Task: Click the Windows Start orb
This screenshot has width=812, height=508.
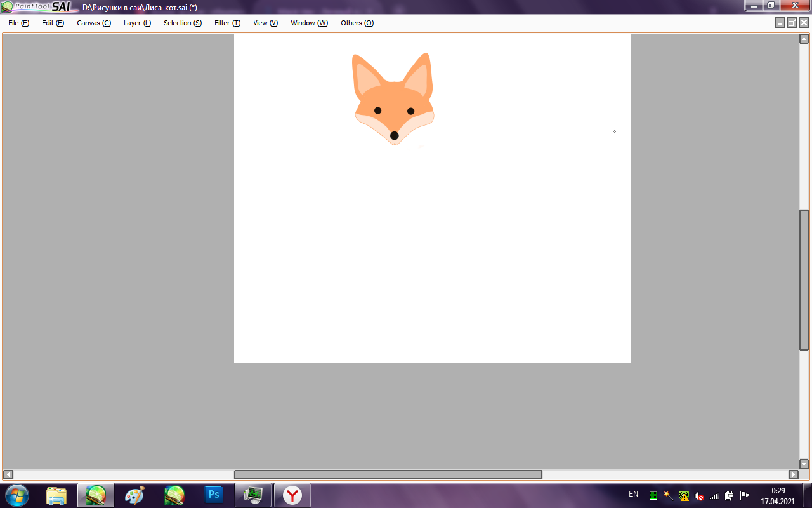Action: pos(16,495)
